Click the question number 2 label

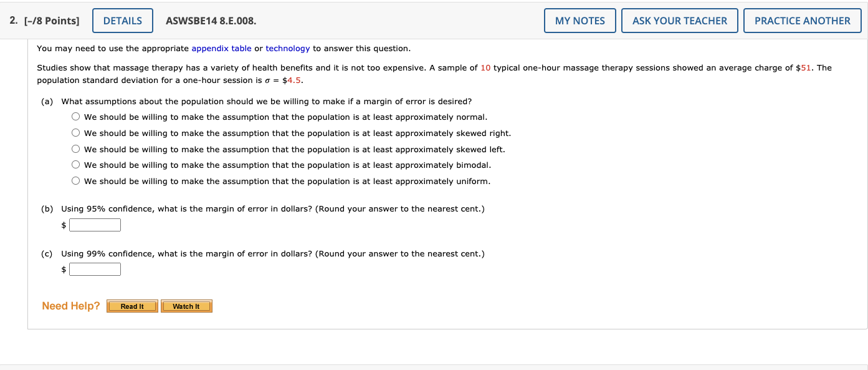[11, 20]
